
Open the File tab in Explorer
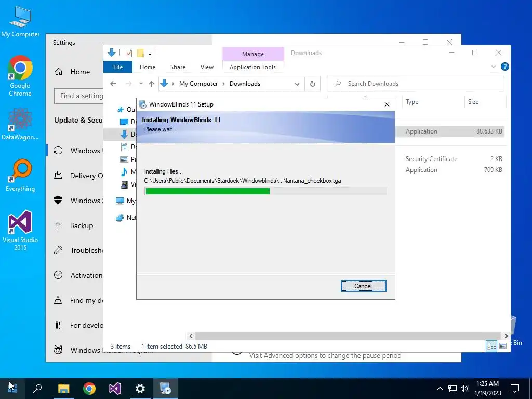point(118,67)
